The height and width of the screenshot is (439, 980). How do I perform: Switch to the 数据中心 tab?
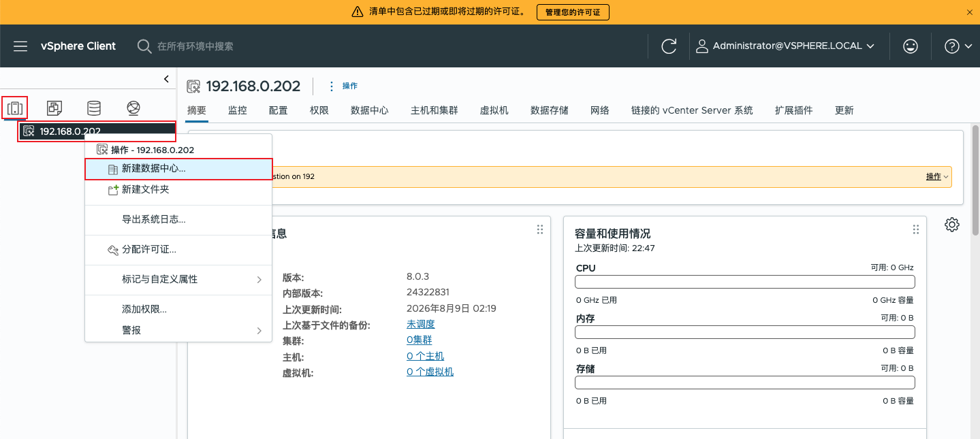[370, 110]
